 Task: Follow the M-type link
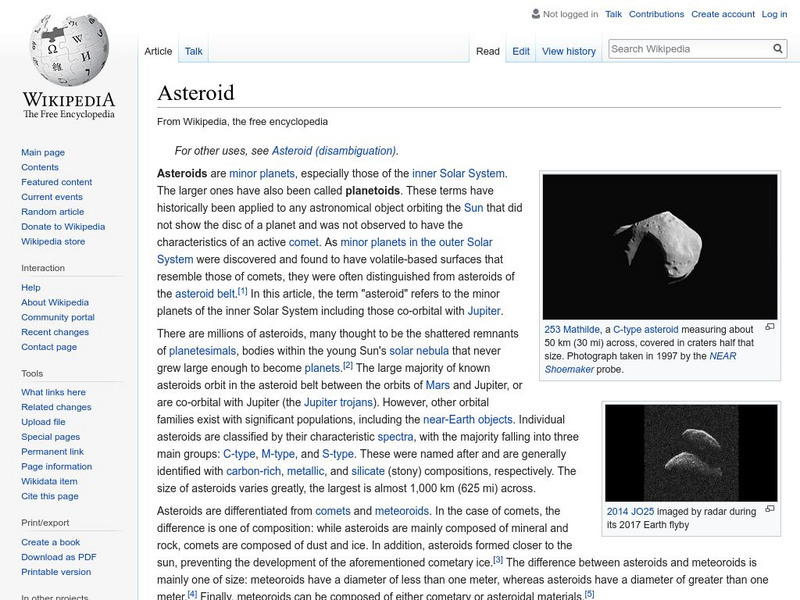278,454
